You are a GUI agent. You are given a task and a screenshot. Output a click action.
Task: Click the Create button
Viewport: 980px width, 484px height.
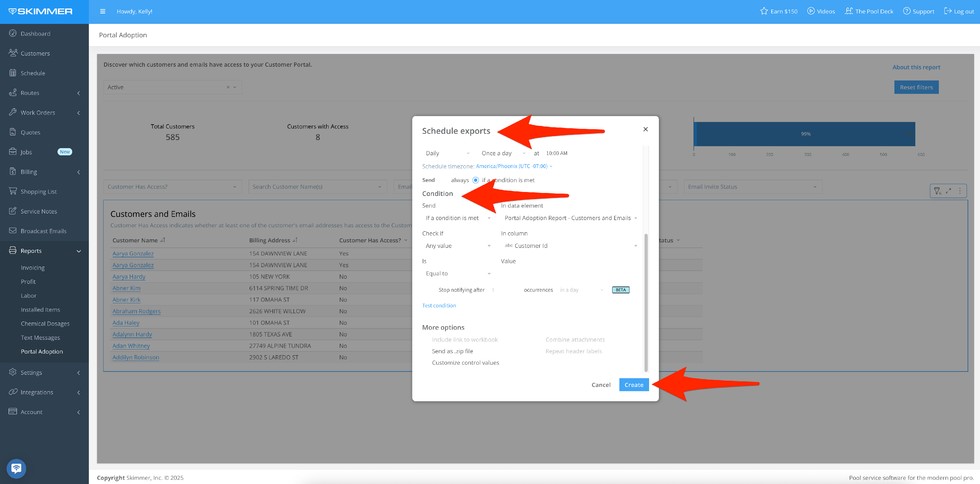(633, 385)
